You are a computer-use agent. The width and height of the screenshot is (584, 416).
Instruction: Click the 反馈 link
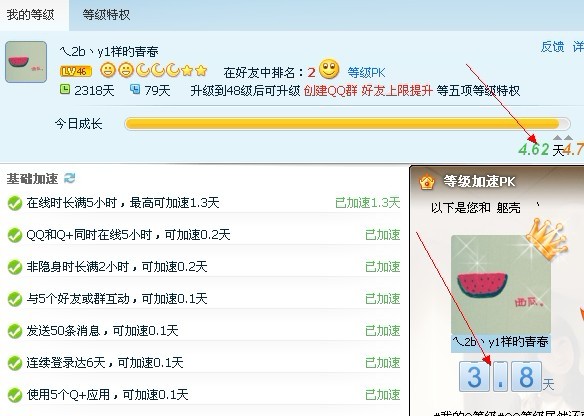552,47
